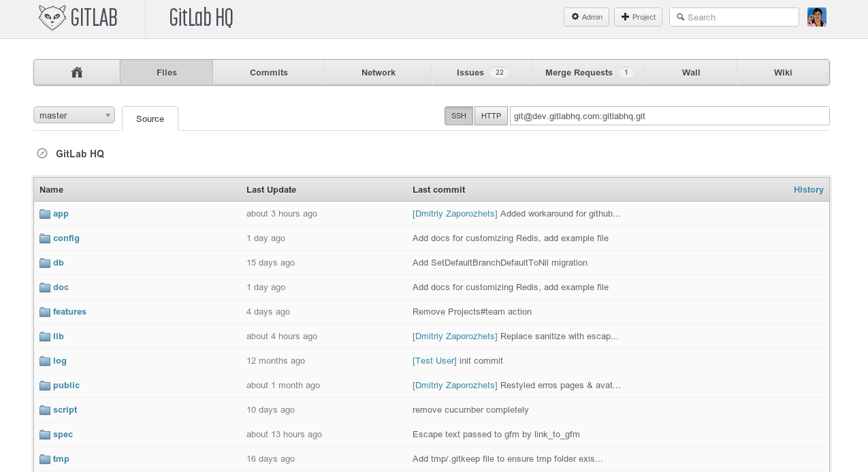Viewport: 868px width, 472px height.
Task: Open the master branch dropdown
Action: (74, 115)
